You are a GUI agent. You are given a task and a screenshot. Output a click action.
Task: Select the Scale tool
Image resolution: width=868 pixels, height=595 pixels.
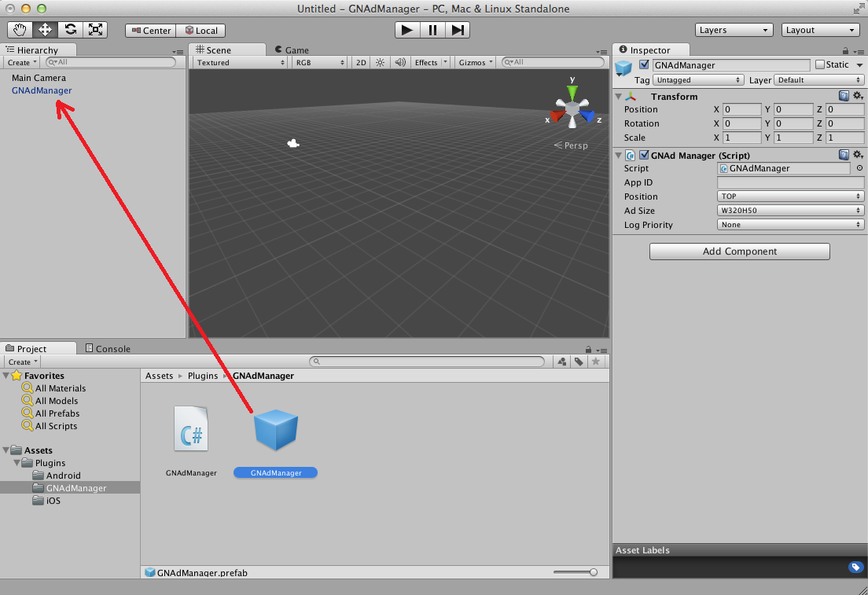point(95,30)
